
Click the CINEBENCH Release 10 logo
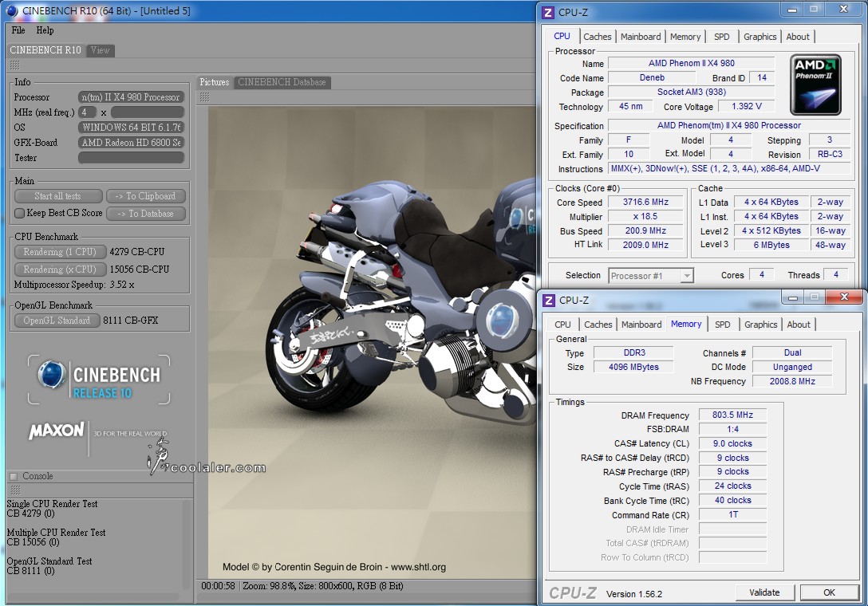tap(99, 379)
